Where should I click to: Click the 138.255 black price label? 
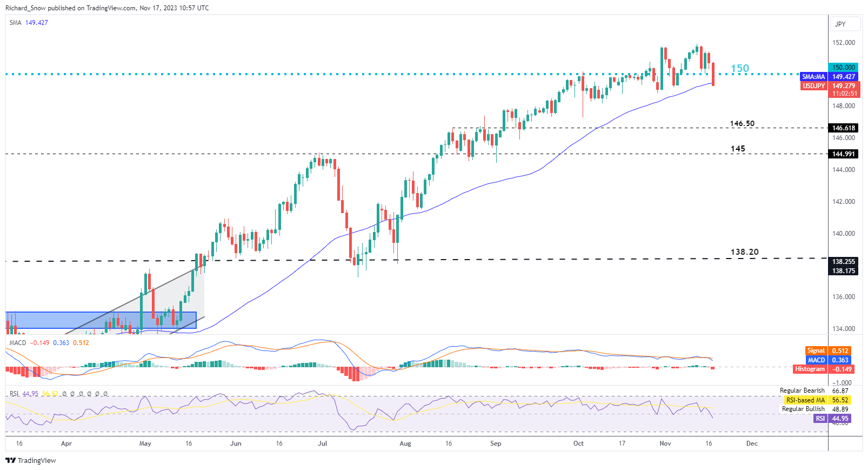(844, 261)
